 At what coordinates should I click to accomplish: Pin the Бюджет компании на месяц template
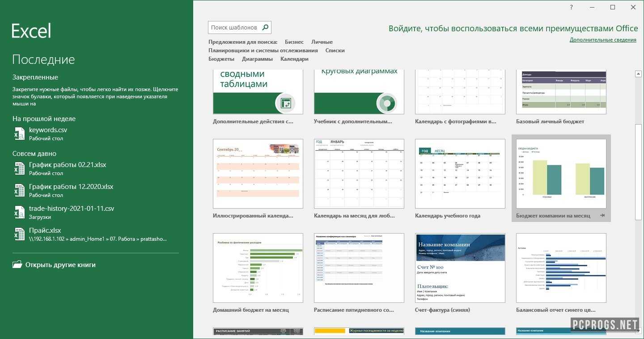602,216
